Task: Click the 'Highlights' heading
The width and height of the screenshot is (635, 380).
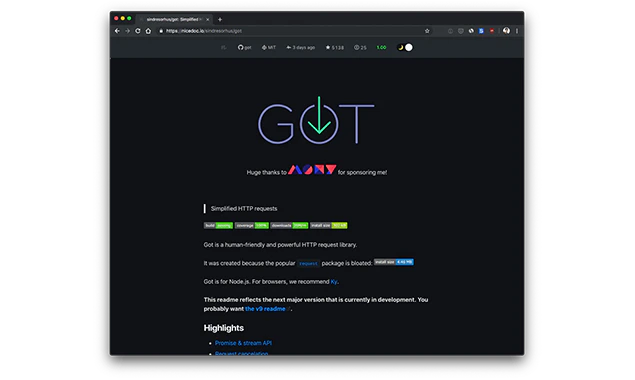Action: coord(224,328)
